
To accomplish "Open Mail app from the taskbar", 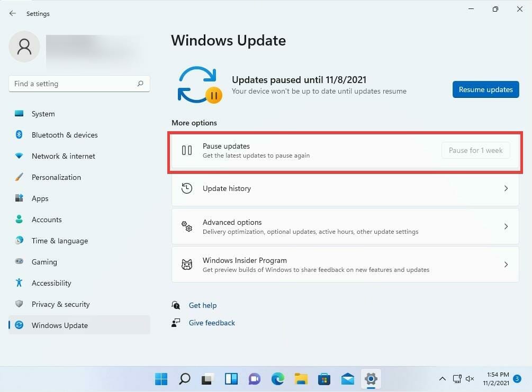I will (347, 379).
